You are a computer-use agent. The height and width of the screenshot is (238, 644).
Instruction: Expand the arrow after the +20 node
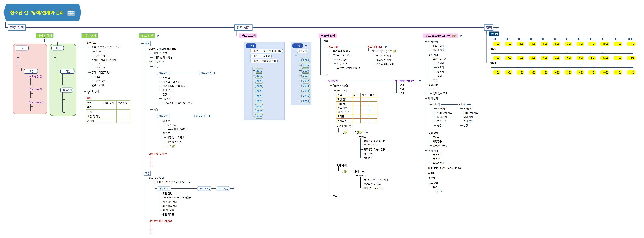click(306, 46)
